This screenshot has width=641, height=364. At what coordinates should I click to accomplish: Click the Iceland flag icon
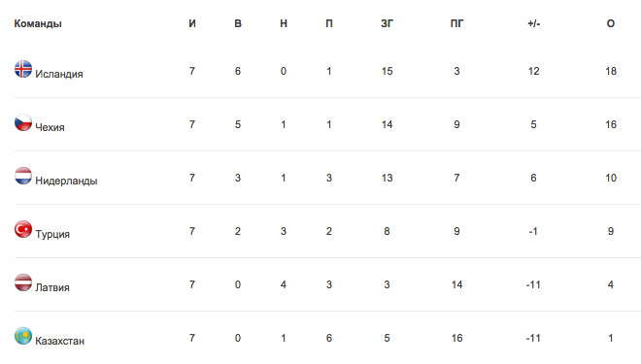tap(23, 69)
